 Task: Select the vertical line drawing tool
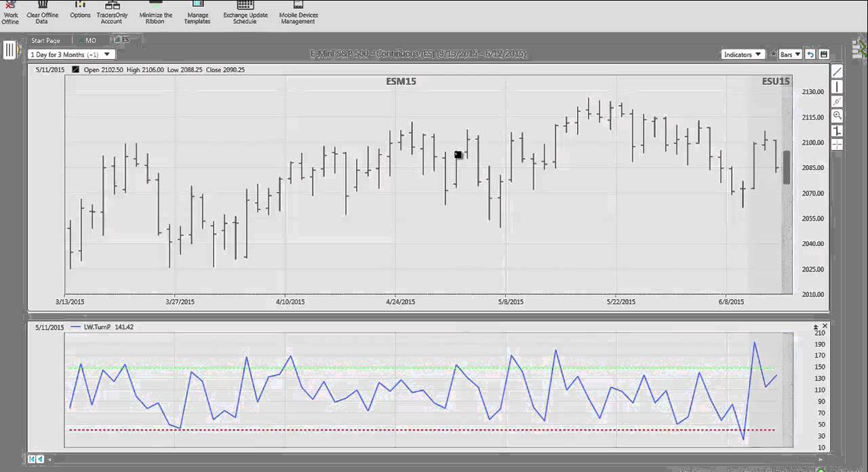(837, 87)
